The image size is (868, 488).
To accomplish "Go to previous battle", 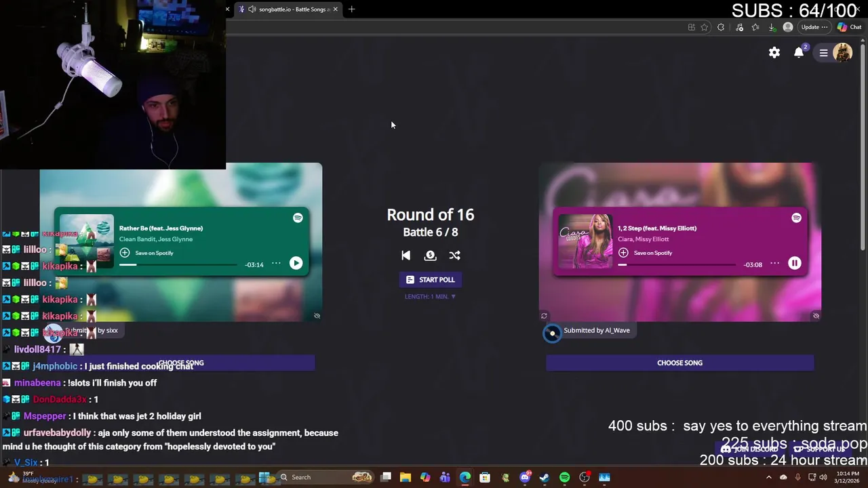I will coord(406,256).
